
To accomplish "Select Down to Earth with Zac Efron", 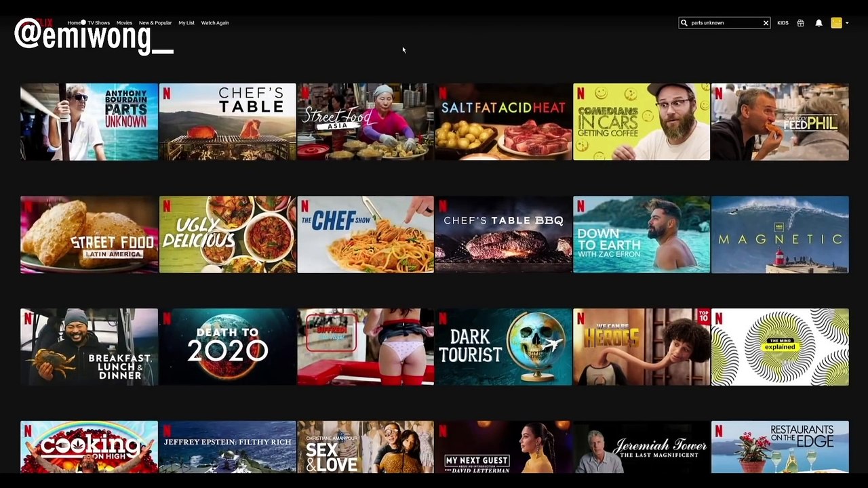I will coord(642,235).
